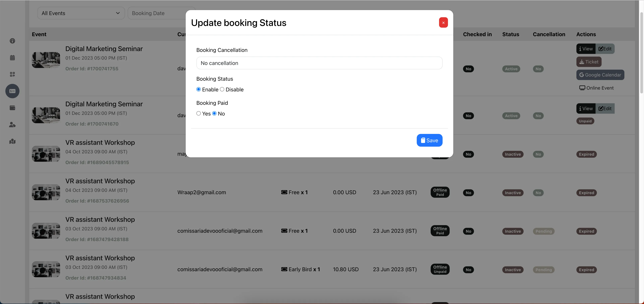644x304 pixels.
Task: Edit booking for order #1700741755
Action: (x=605, y=48)
